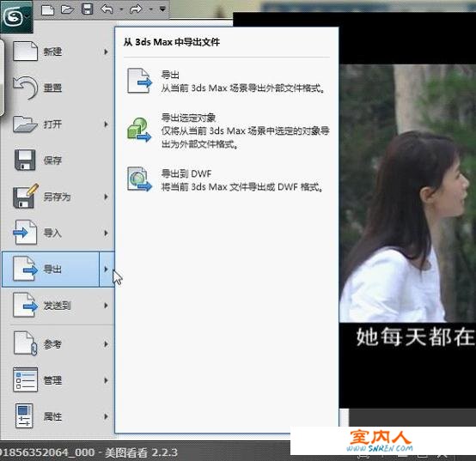This screenshot has width=476, height=461.
Task: Click the 管理 manage list icon
Action: pyautogui.click(x=25, y=379)
